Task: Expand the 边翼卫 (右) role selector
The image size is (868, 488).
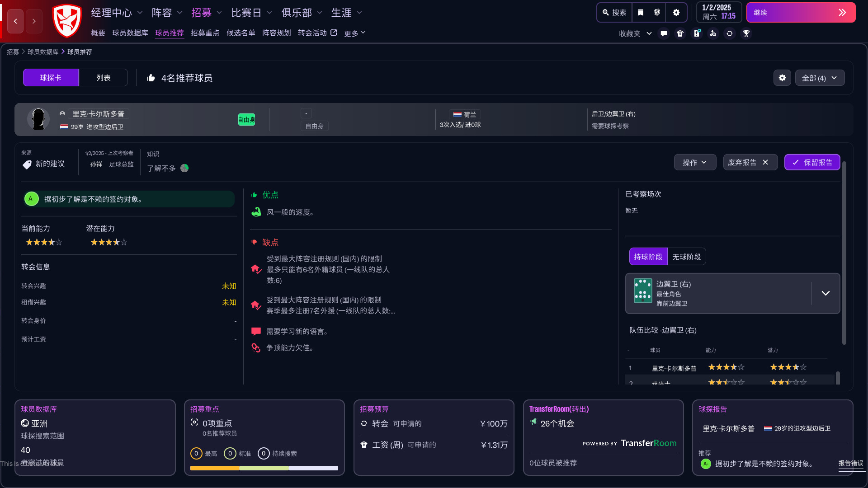Action: click(x=825, y=293)
